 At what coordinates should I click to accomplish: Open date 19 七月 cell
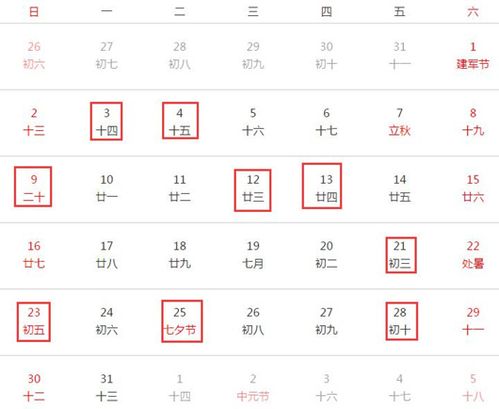(x=253, y=255)
